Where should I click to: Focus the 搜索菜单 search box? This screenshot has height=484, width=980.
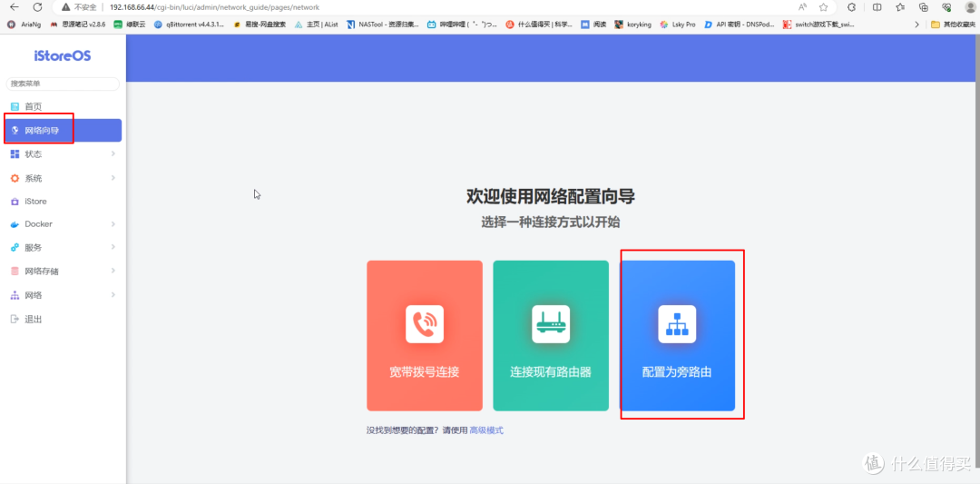(x=63, y=84)
